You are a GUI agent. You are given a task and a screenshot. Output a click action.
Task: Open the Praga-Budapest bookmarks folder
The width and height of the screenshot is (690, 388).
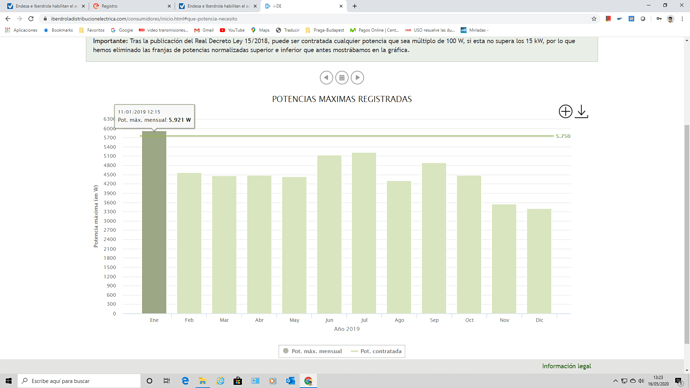325,30
